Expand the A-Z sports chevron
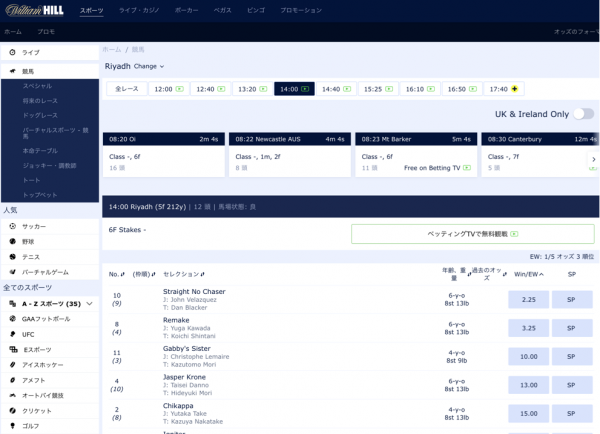This screenshot has width=600, height=434. [90, 303]
